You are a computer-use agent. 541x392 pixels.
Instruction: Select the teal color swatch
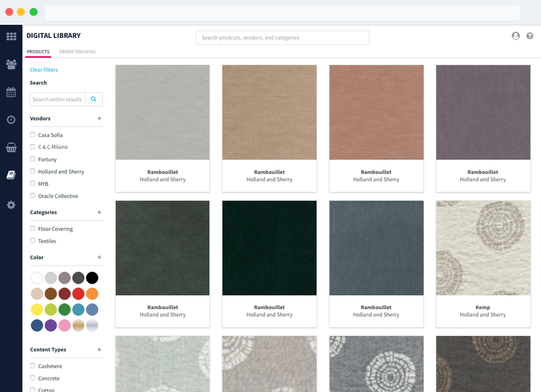78,310
